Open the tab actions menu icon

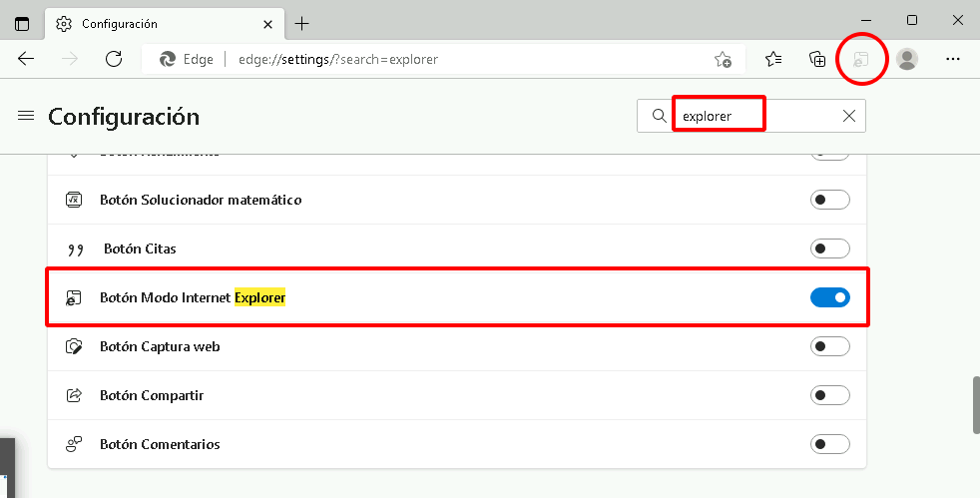point(22,24)
